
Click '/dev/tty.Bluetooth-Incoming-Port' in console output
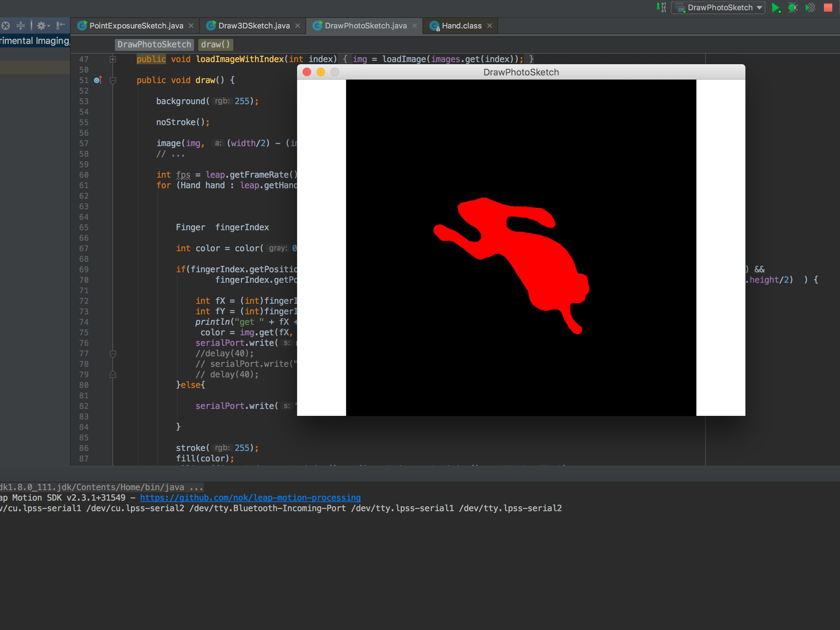[x=268, y=508]
